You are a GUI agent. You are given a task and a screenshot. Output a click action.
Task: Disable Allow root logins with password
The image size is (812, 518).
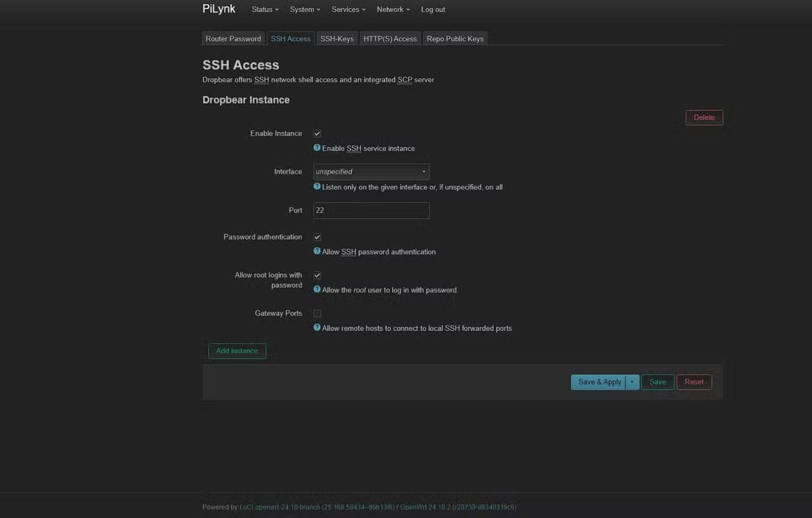coord(317,275)
